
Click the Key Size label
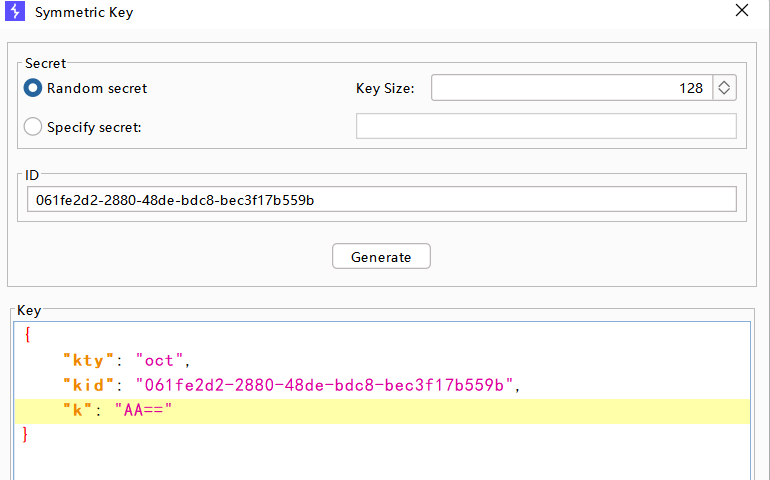tap(384, 88)
